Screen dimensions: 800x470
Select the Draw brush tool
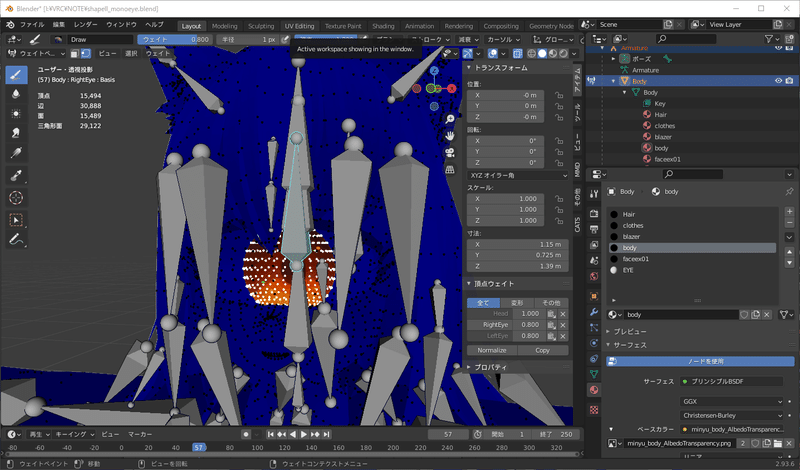[x=16, y=76]
